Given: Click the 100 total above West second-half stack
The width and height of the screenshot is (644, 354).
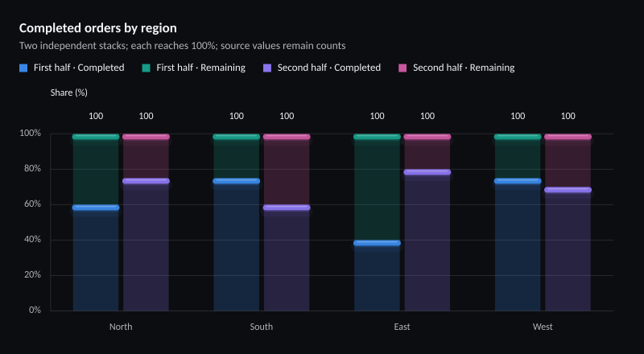Looking at the screenshot, I should click(568, 116).
